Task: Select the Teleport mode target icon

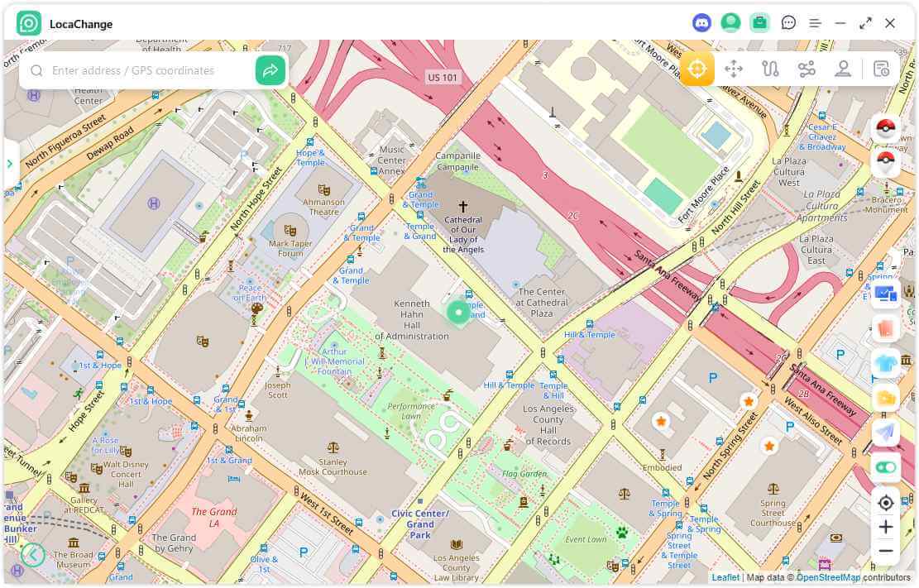Action: (x=696, y=69)
